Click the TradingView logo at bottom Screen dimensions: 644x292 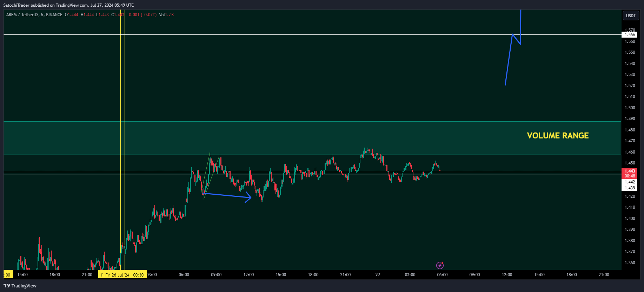pos(20,286)
